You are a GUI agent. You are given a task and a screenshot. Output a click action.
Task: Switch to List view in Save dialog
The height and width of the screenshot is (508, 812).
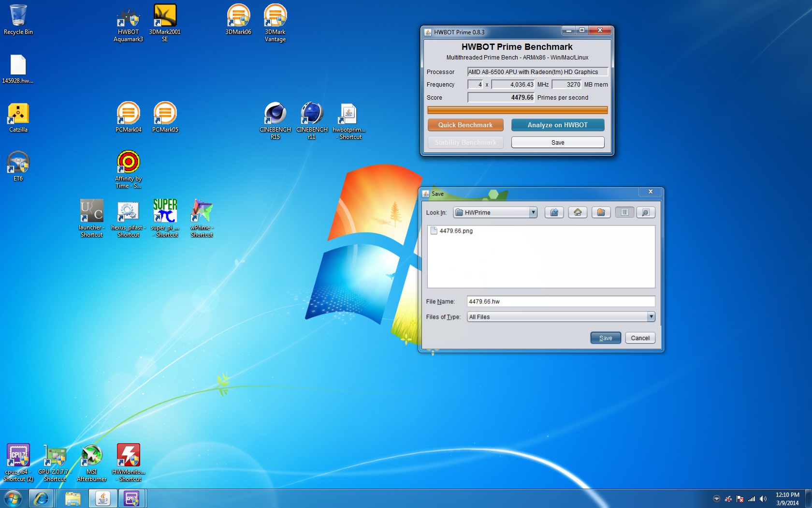[x=624, y=212]
